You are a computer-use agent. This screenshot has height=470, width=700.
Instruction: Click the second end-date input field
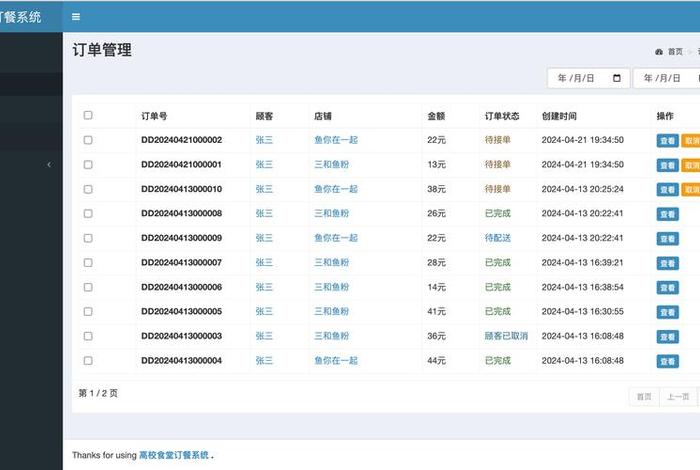click(667, 78)
